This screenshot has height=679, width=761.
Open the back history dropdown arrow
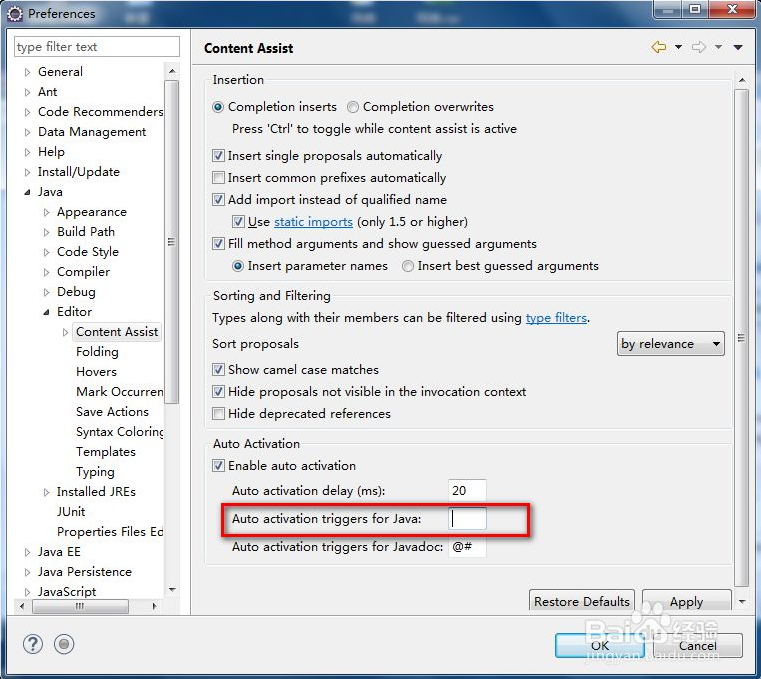[678, 48]
